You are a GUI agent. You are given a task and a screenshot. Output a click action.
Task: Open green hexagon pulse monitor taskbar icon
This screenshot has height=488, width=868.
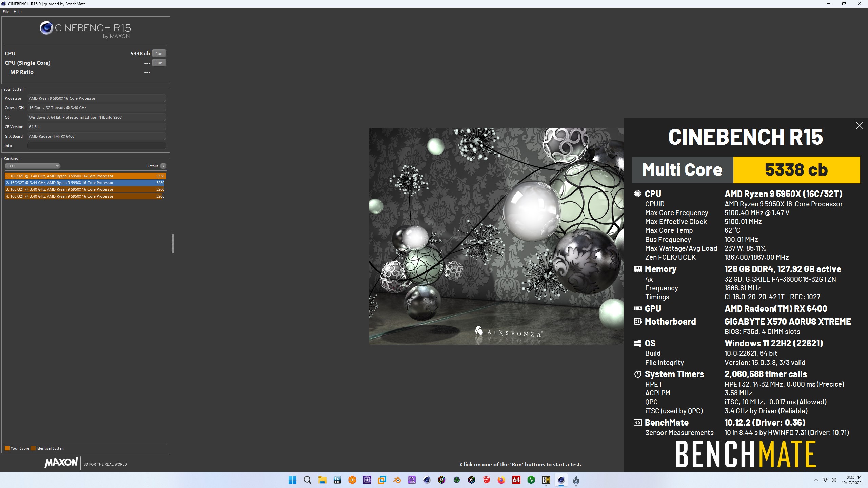[x=531, y=480]
